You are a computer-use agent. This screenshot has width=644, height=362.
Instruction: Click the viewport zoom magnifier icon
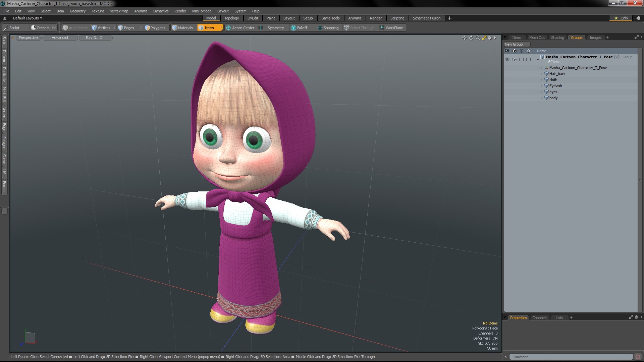point(478,38)
